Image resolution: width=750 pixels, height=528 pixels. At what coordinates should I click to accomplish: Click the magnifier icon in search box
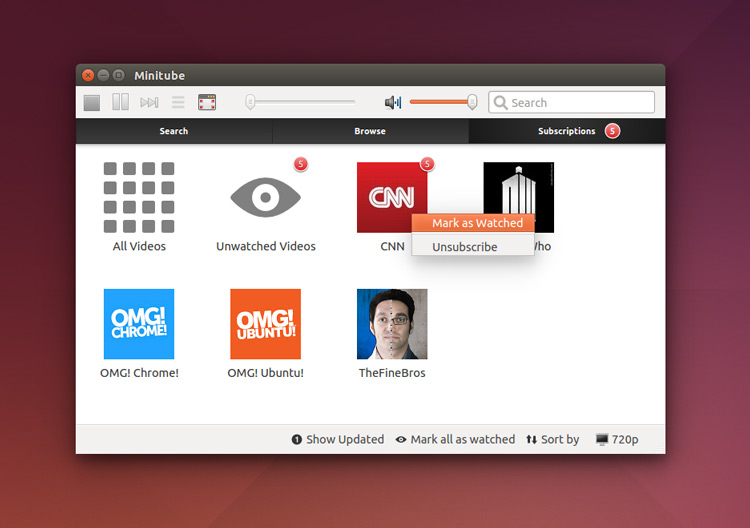500,103
